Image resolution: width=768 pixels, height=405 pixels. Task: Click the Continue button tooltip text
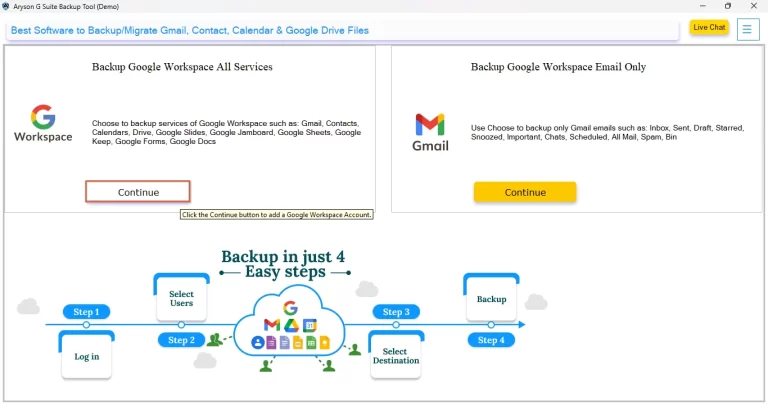point(277,214)
